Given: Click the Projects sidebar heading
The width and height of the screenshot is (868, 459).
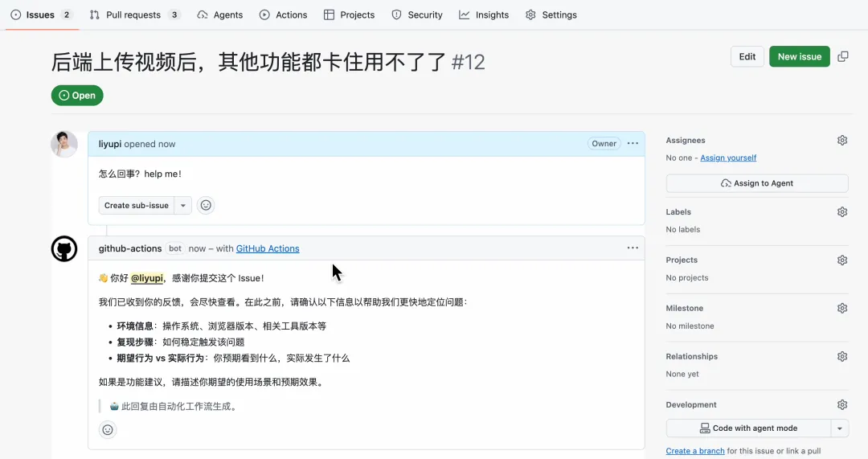Looking at the screenshot, I should (x=682, y=260).
